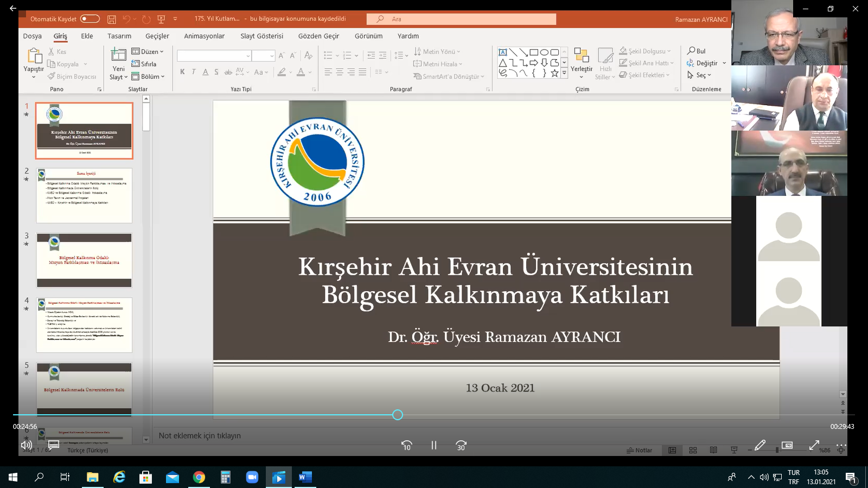
Task: Toggle underline A formatting
Action: pos(205,72)
